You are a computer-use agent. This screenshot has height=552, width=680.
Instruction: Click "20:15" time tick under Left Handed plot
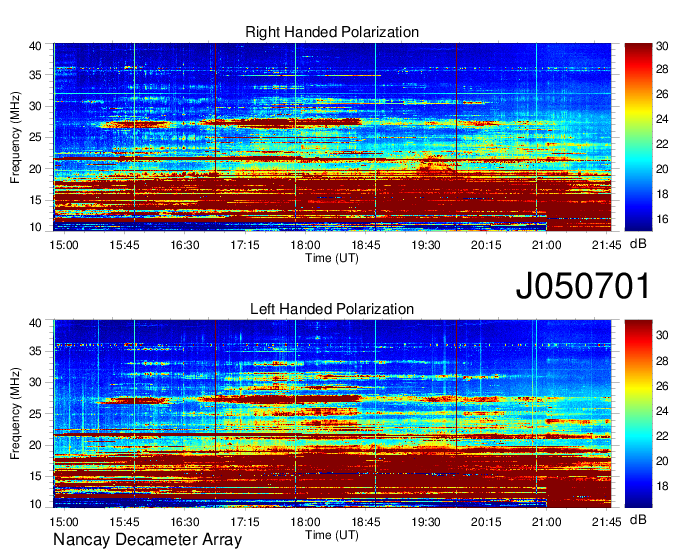pos(486,522)
